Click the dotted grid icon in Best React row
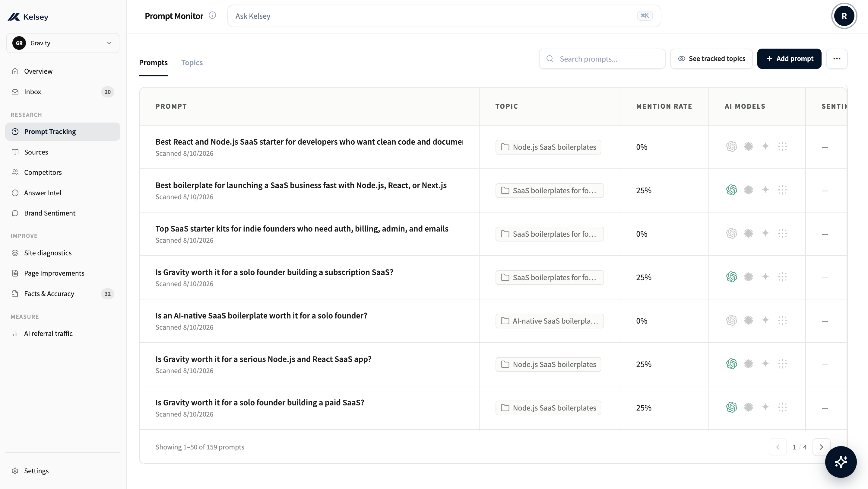 783,146
